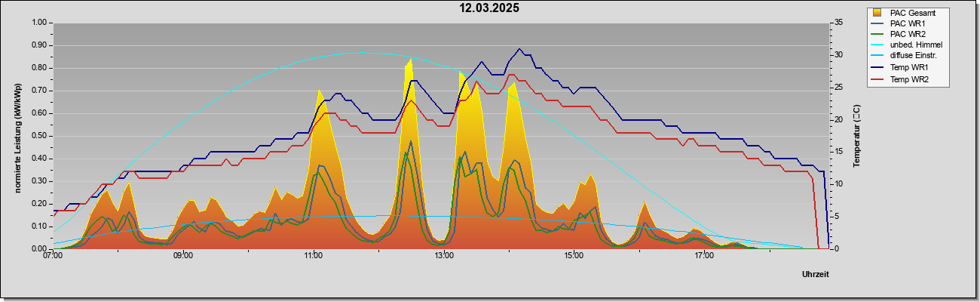
Task: Click the diffuse Einstr. legend line marker
Action: coord(877,57)
